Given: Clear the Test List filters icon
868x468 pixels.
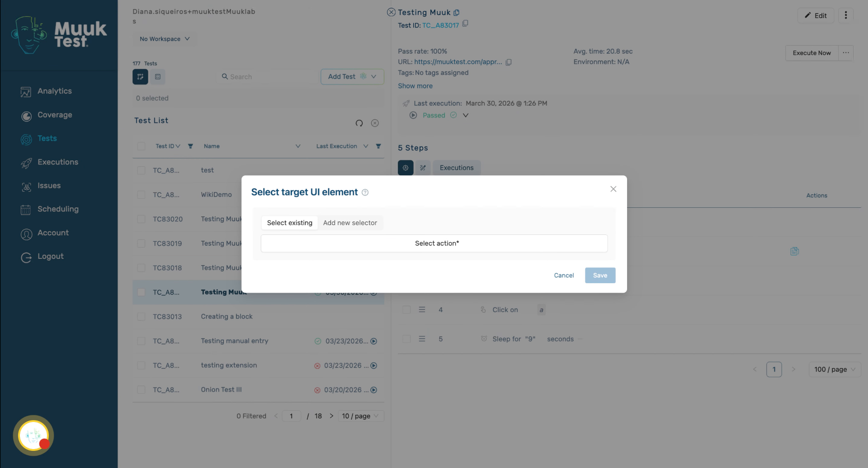Looking at the screenshot, I should 375,123.
